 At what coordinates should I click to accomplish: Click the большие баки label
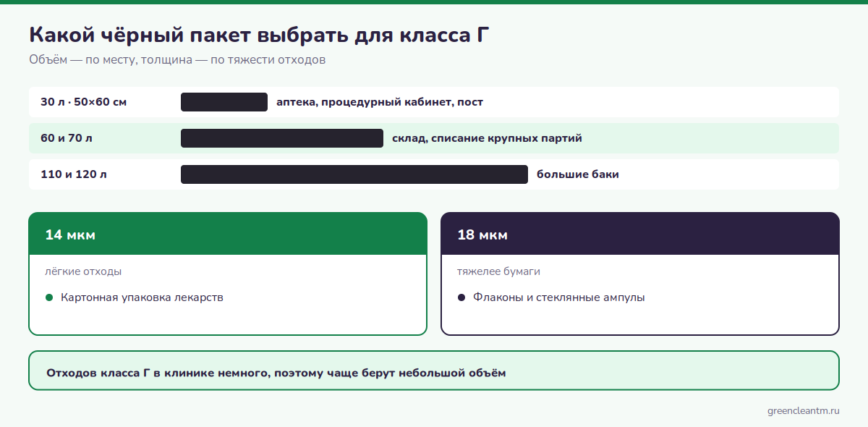pos(578,174)
